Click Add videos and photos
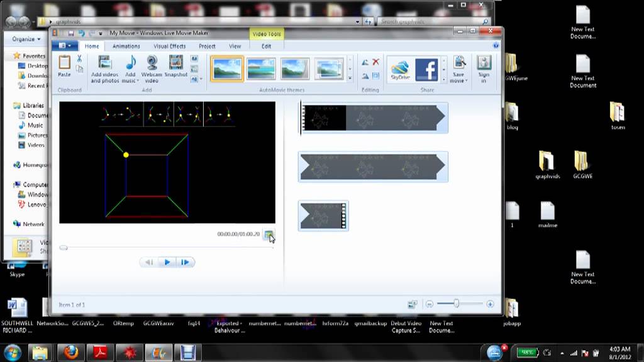Viewport: 644px width, 362px height. (105, 69)
